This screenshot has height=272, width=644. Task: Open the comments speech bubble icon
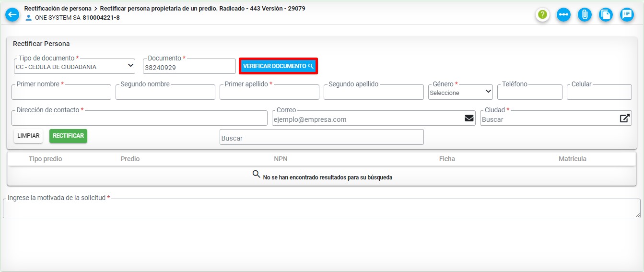(x=626, y=15)
